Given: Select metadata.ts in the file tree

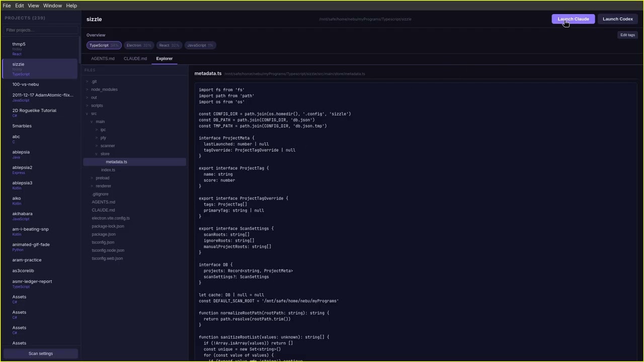Looking at the screenshot, I should click(x=134, y=162).
